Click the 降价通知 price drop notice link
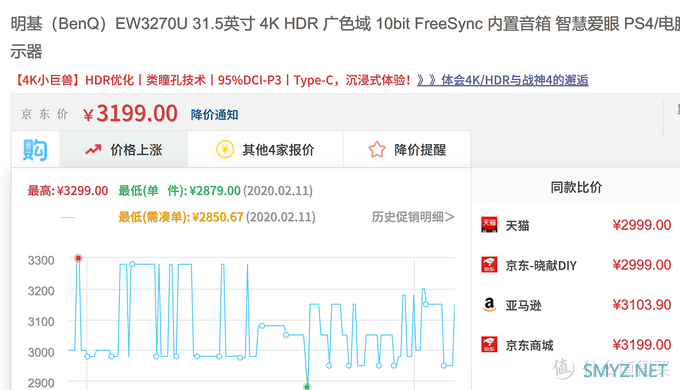 click(214, 115)
